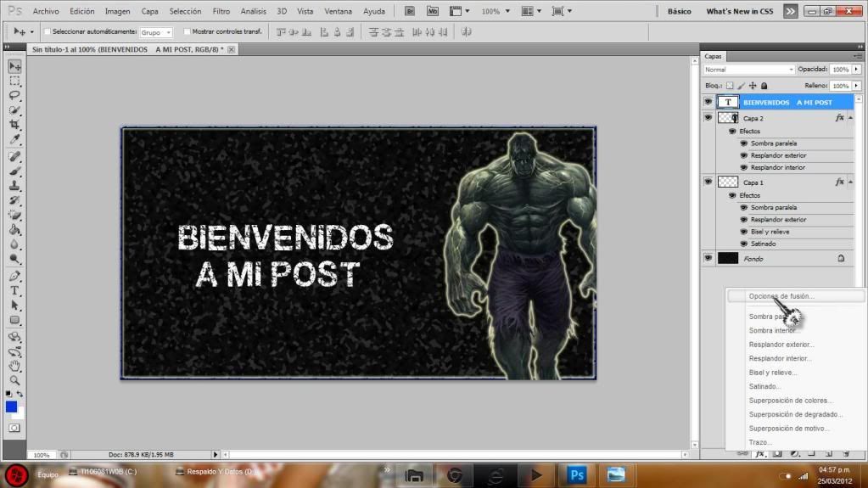This screenshot has width=868, height=488.
Task: Hide the Capa 1 layer
Action: (708, 182)
